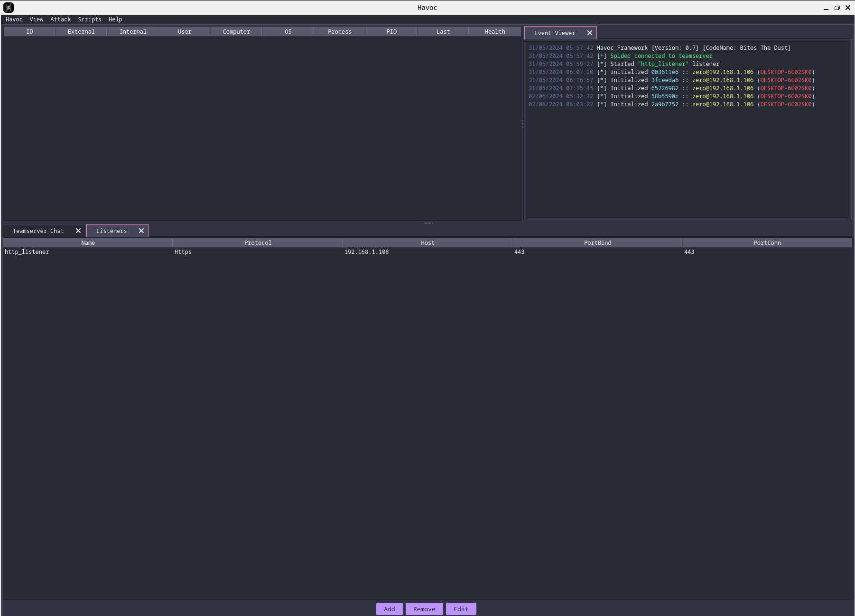Click the Computer column header

coord(236,32)
